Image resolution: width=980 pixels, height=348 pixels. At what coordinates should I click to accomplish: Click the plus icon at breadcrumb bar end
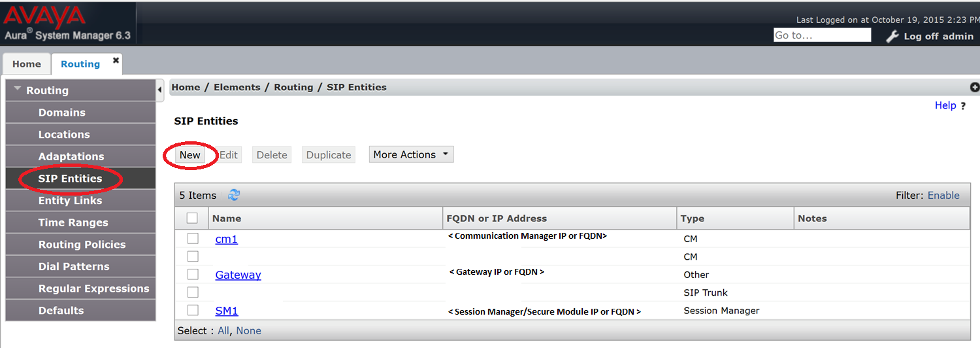[975, 87]
